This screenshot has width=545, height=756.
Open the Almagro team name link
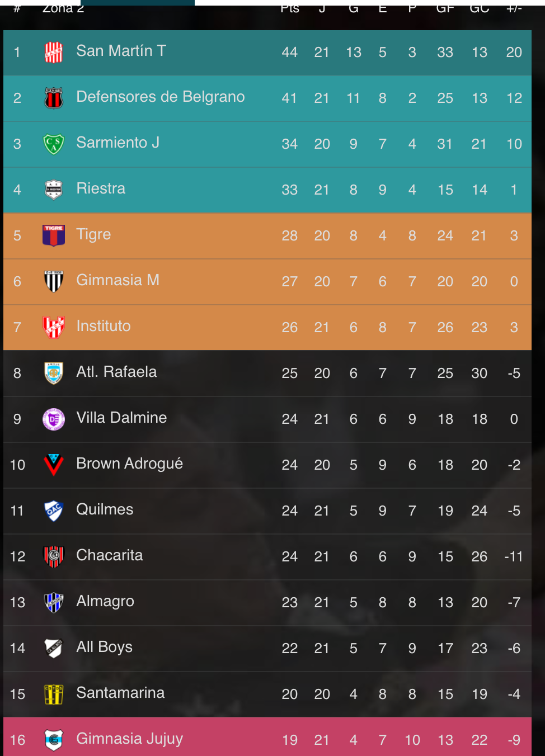click(105, 601)
